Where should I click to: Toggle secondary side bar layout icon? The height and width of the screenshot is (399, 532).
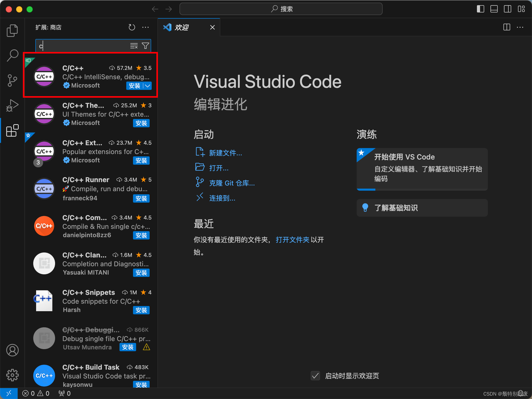point(508,9)
